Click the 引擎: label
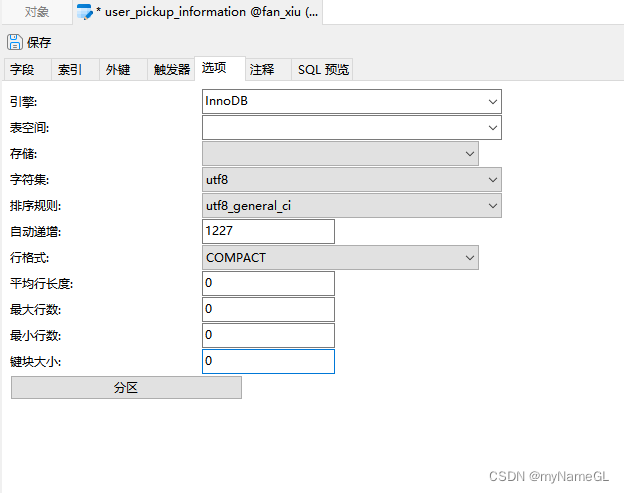The height and width of the screenshot is (493, 624). click(23, 102)
